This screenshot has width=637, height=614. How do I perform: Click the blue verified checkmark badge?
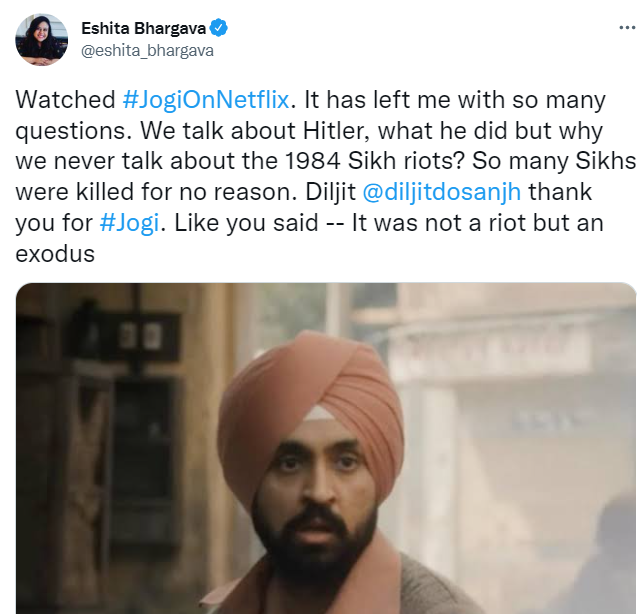(219, 28)
